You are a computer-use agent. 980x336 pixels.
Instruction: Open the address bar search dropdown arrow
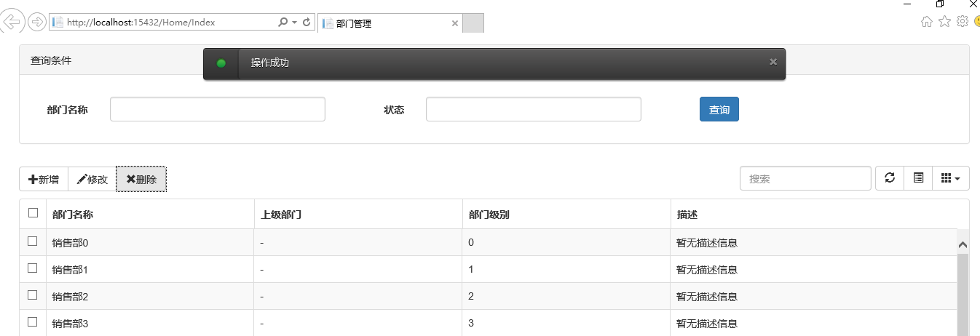click(294, 23)
